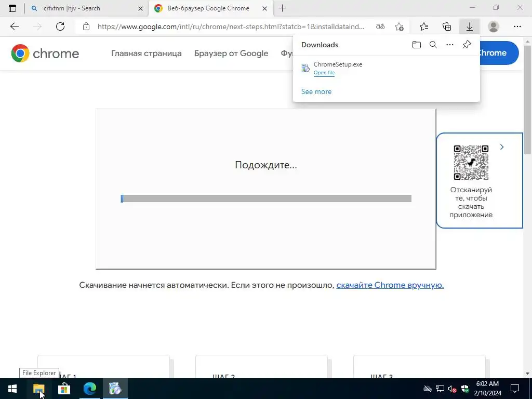
Task: Click the installer progress bar
Action: click(266, 198)
